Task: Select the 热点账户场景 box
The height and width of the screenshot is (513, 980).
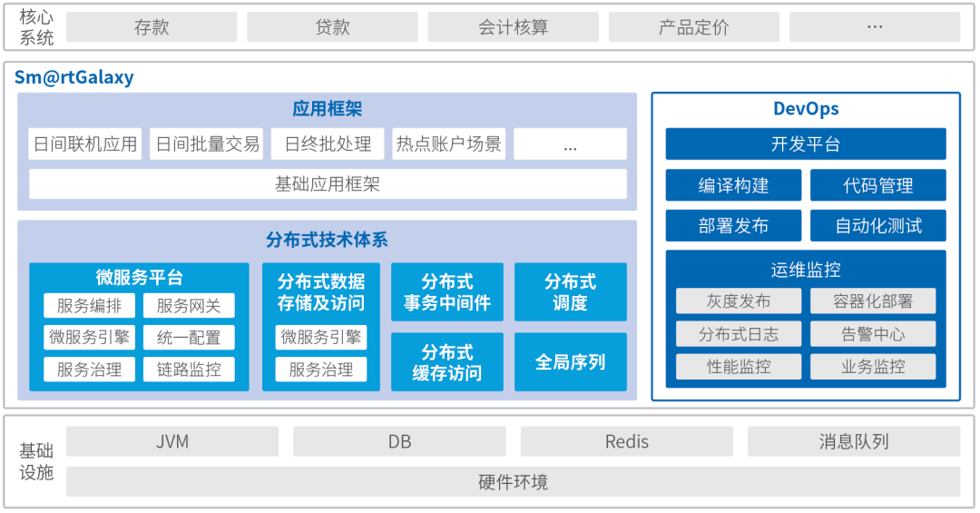Action: tap(448, 144)
